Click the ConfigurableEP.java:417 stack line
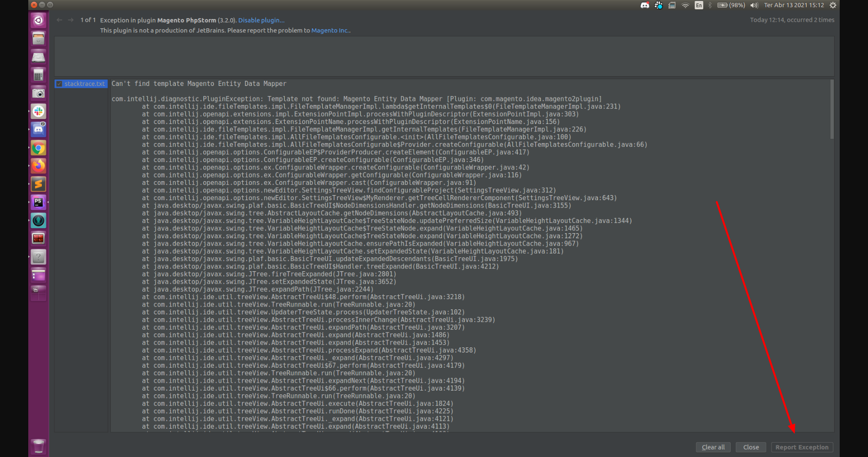This screenshot has width=868, height=457. (336, 152)
